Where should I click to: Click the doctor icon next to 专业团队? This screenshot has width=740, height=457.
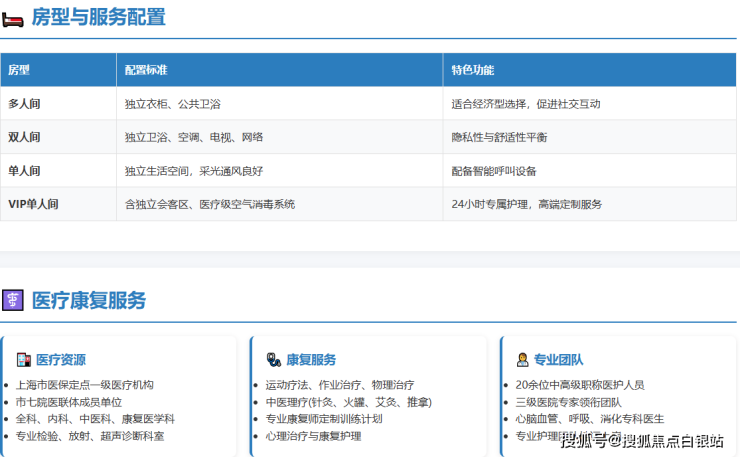tap(522, 360)
